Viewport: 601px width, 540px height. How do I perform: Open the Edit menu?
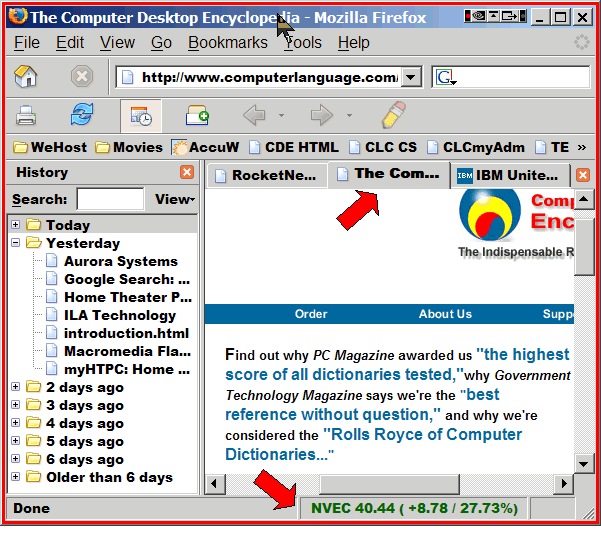[70, 43]
